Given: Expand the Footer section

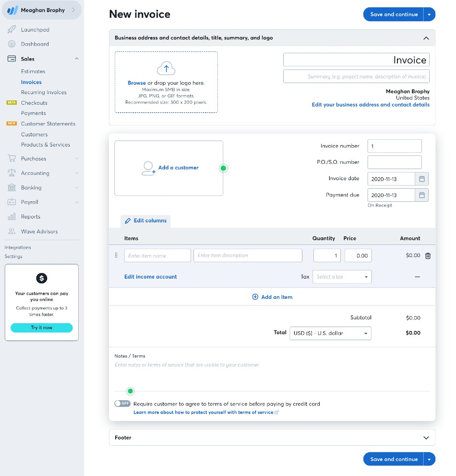Looking at the screenshot, I should pos(426,438).
